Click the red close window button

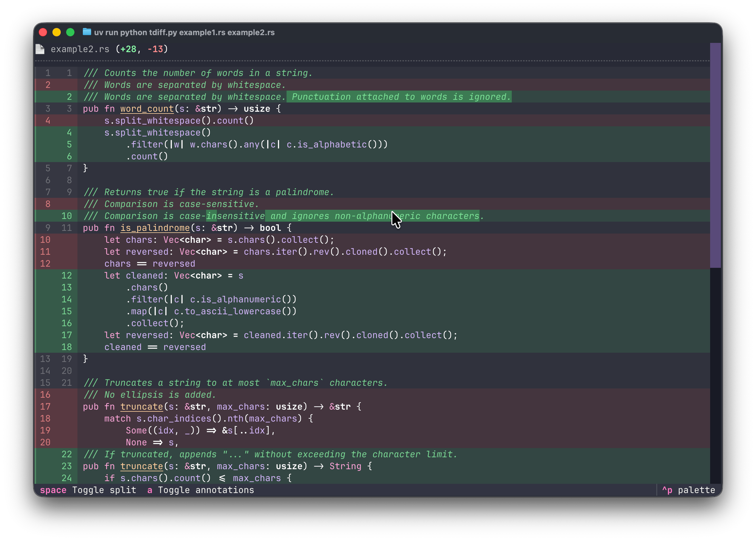(43, 32)
